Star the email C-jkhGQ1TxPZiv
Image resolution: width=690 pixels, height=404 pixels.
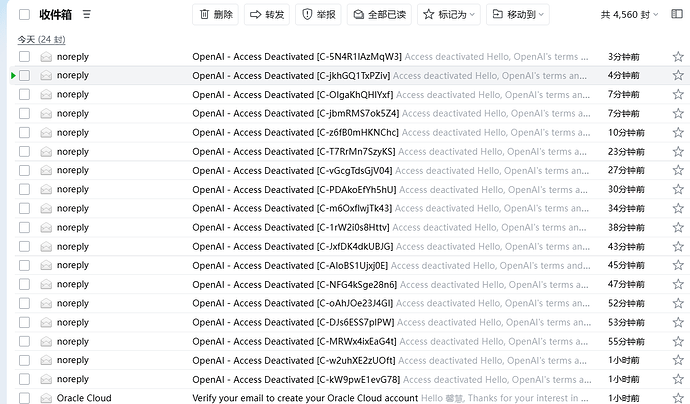[x=678, y=76]
